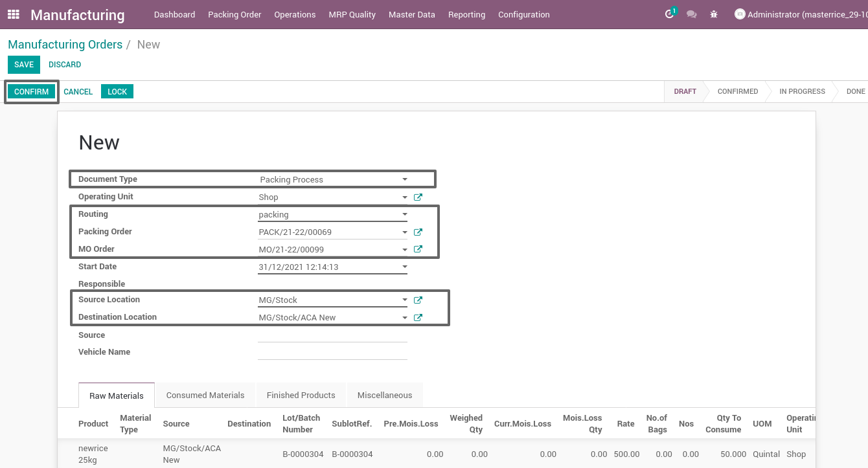This screenshot has height=468, width=868.
Task: Expand the Document Type dropdown
Action: [404, 179]
